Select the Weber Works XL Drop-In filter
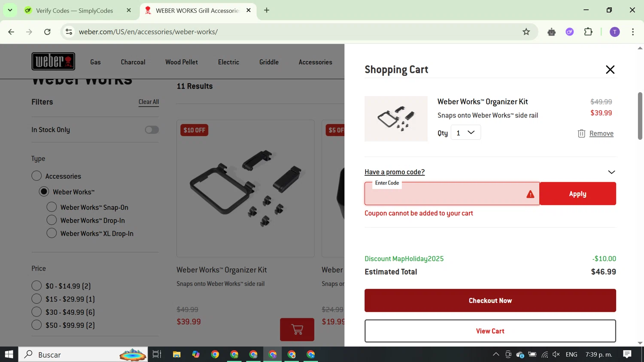The image size is (644, 362). click(x=52, y=233)
